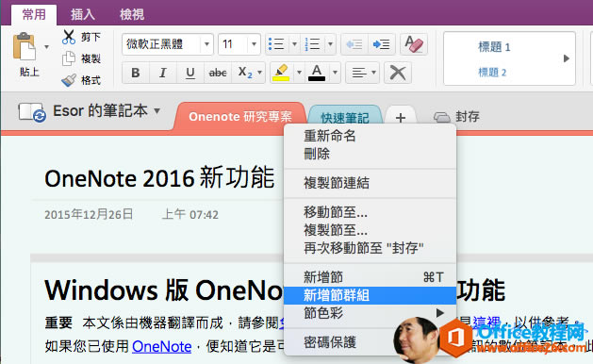593x364 pixels.
Task: Choose 新增節 in context menu
Action: tap(370, 277)
